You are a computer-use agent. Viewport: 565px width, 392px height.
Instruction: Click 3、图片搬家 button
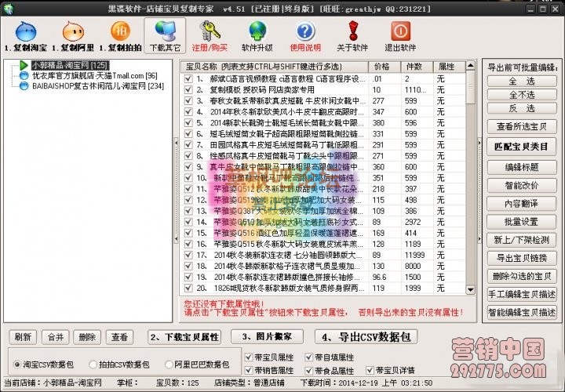(267, 337)
